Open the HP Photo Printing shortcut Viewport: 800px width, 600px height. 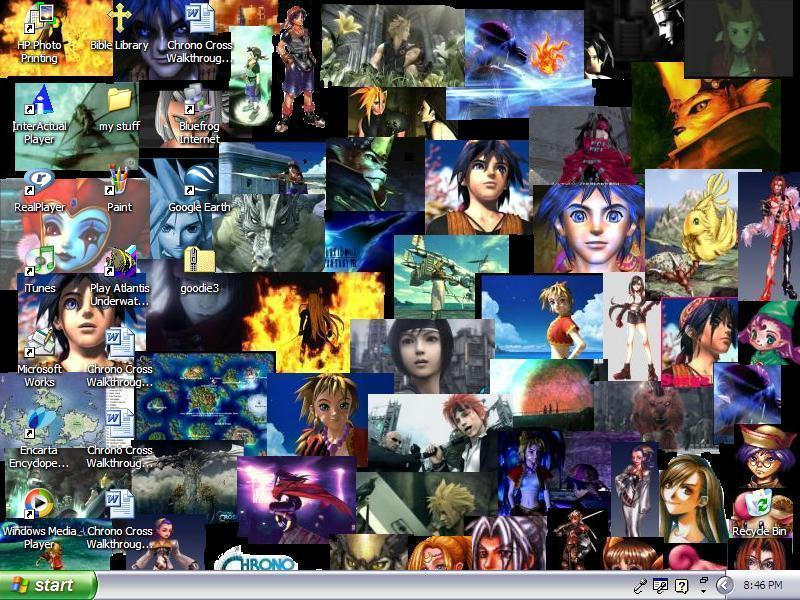click(x=39, y=34)
